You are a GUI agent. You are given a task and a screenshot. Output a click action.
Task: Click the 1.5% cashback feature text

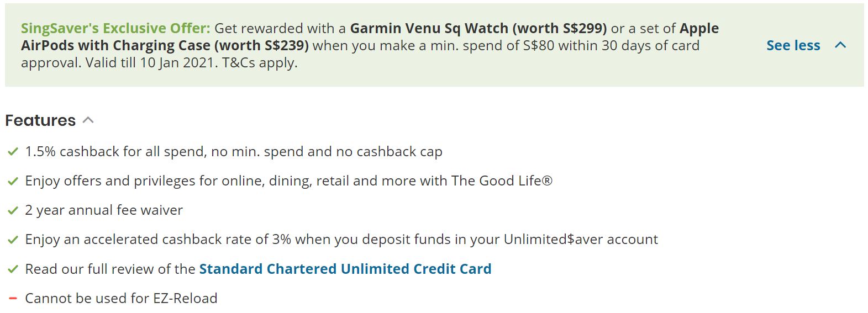(x=234, y=152)
